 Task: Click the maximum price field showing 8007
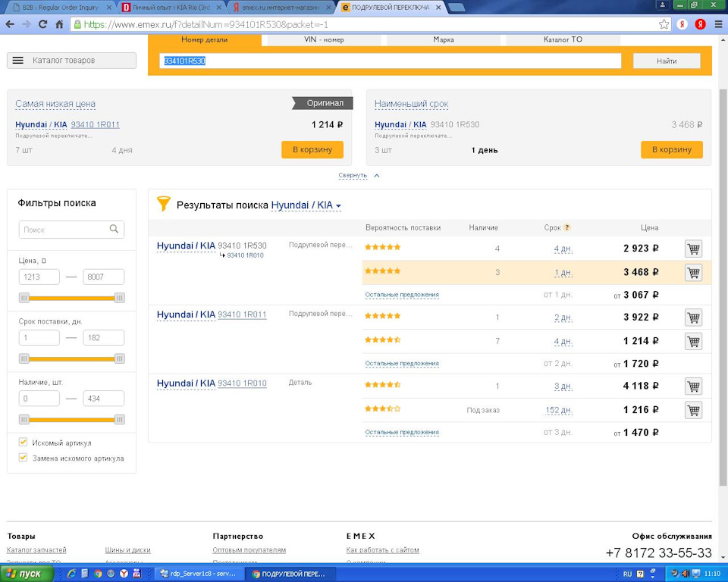104,277
